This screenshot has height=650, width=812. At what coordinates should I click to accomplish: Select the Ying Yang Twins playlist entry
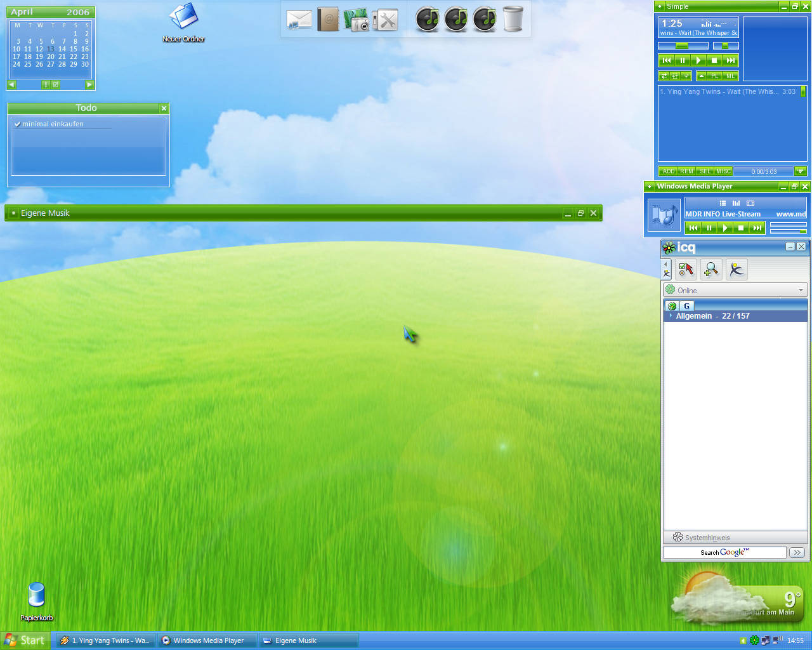pos(728,91)
